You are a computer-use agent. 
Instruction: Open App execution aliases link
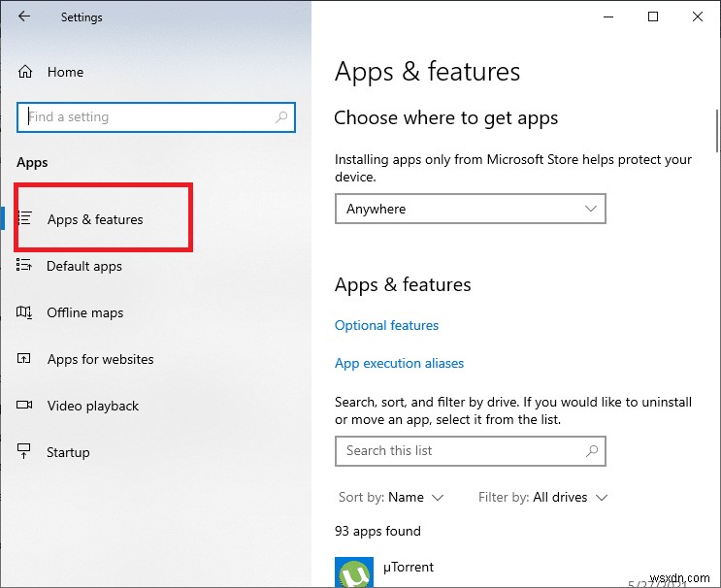click(x=399, y=363)
